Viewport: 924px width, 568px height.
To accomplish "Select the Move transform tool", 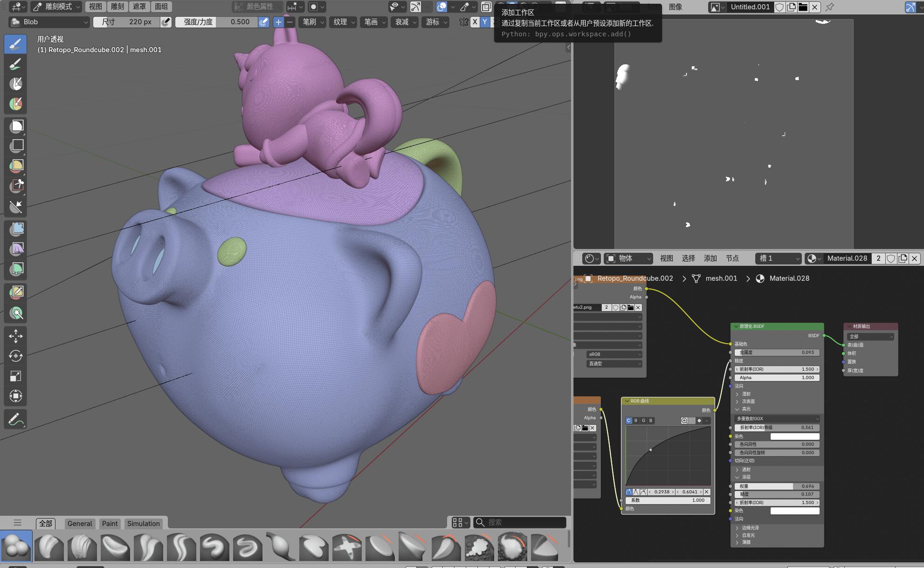I will (x=15, y=336).
